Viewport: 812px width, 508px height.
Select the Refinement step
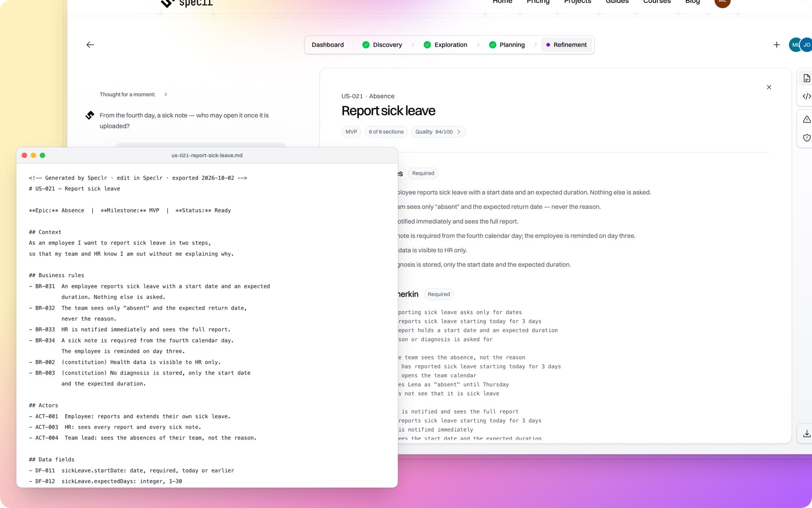tap(566, 45)
